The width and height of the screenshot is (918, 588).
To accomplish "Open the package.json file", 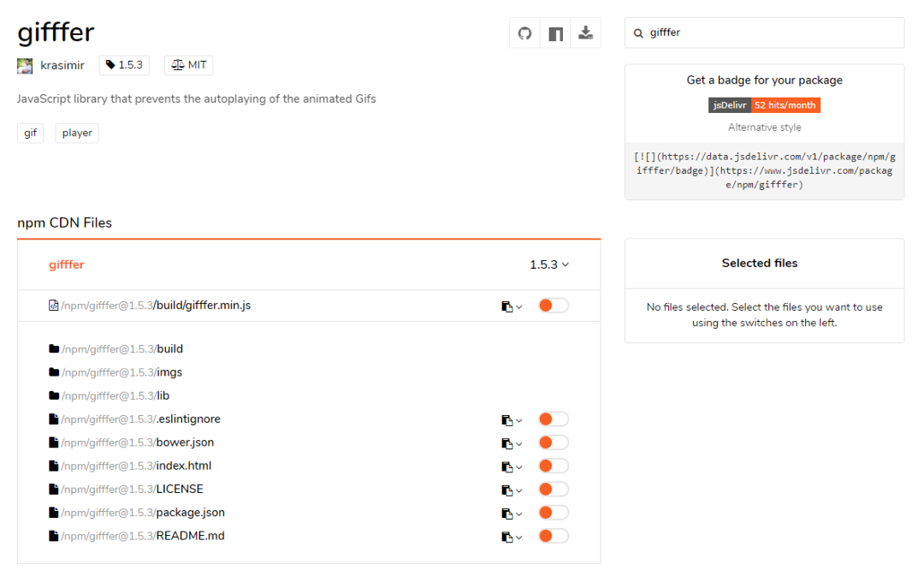I will coord(143,513).
